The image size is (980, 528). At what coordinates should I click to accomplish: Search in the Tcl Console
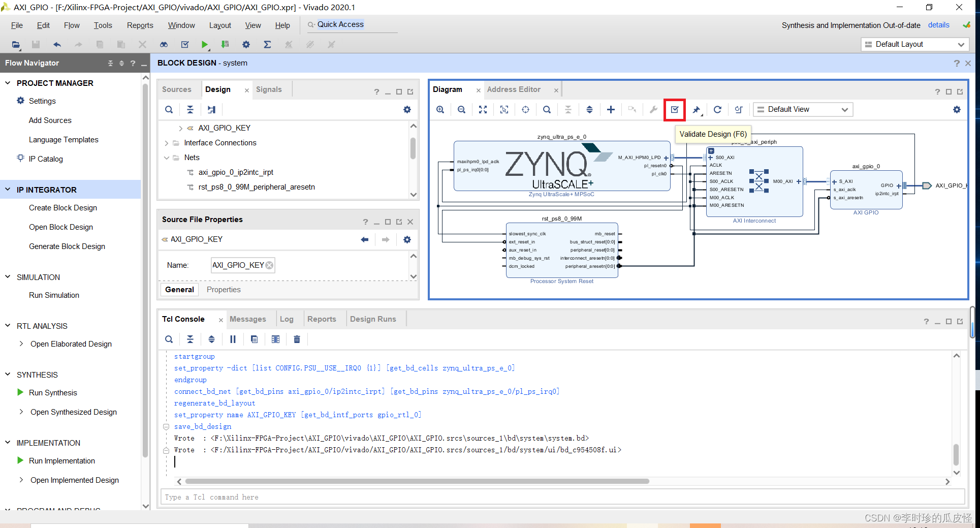point(169,339)
